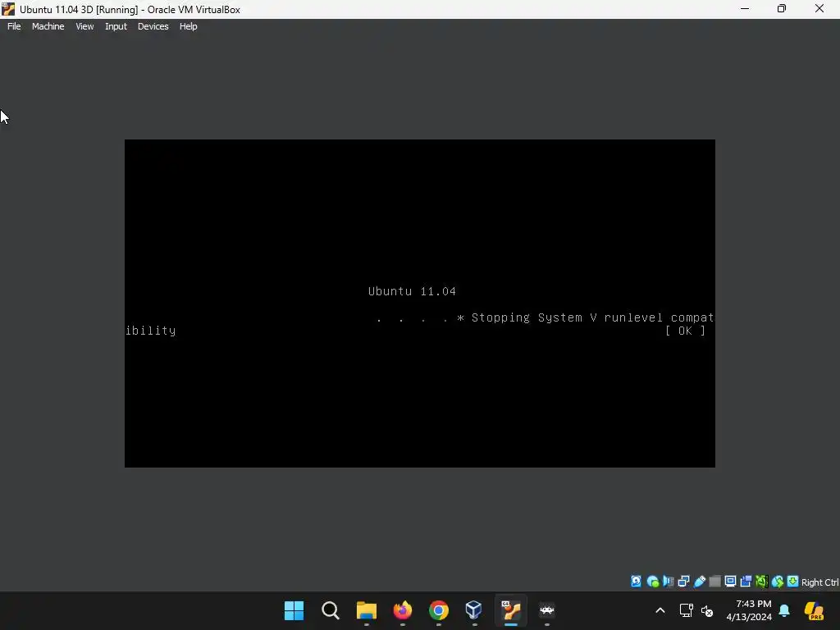Click the muted volume tray icon
Viewport: 840px width, 630px height.
707,610
